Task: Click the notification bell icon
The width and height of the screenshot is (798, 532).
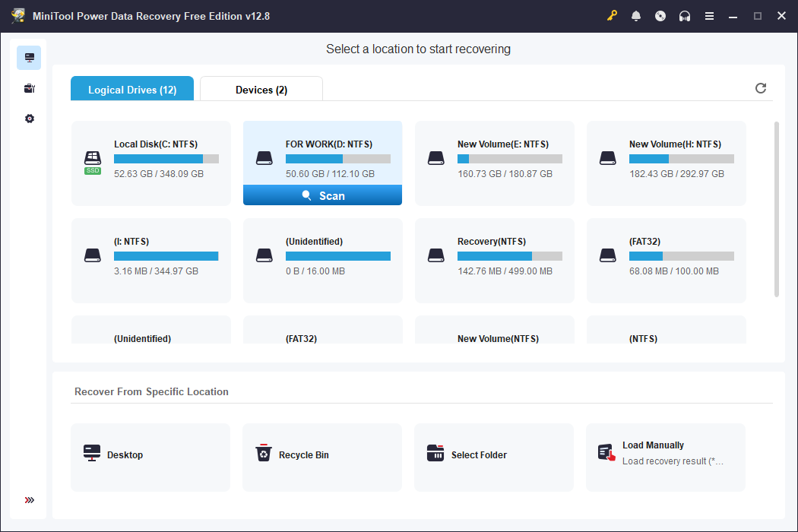Action: click(636, 15)
